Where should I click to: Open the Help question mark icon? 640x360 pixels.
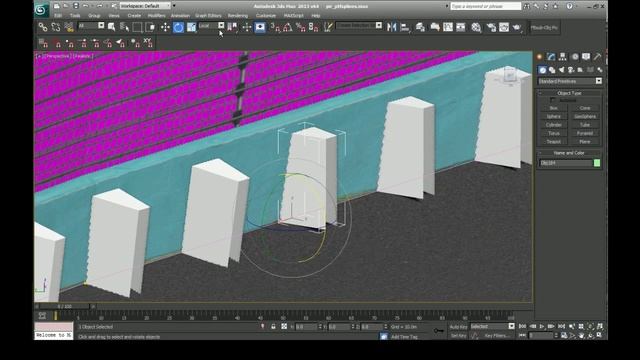(569, 7)
